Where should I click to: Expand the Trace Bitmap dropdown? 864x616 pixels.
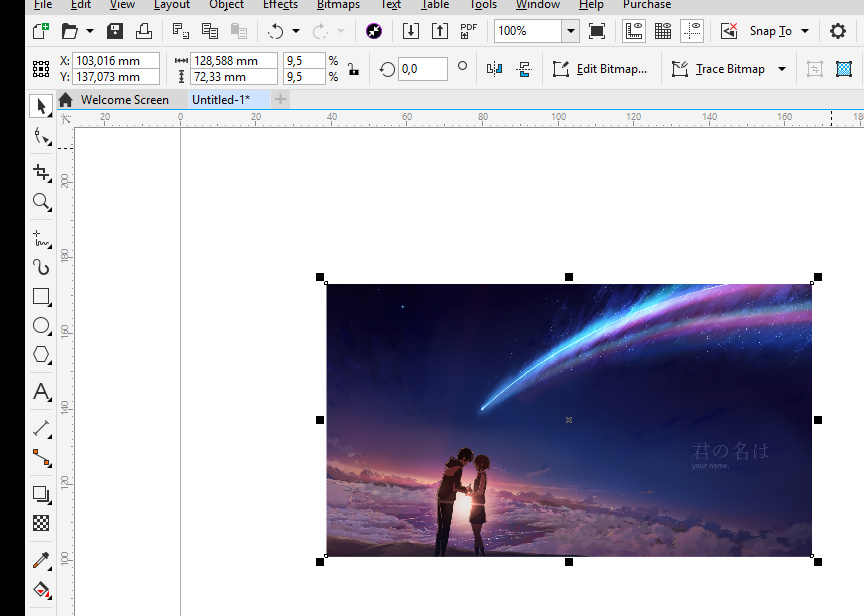(782, 69)
